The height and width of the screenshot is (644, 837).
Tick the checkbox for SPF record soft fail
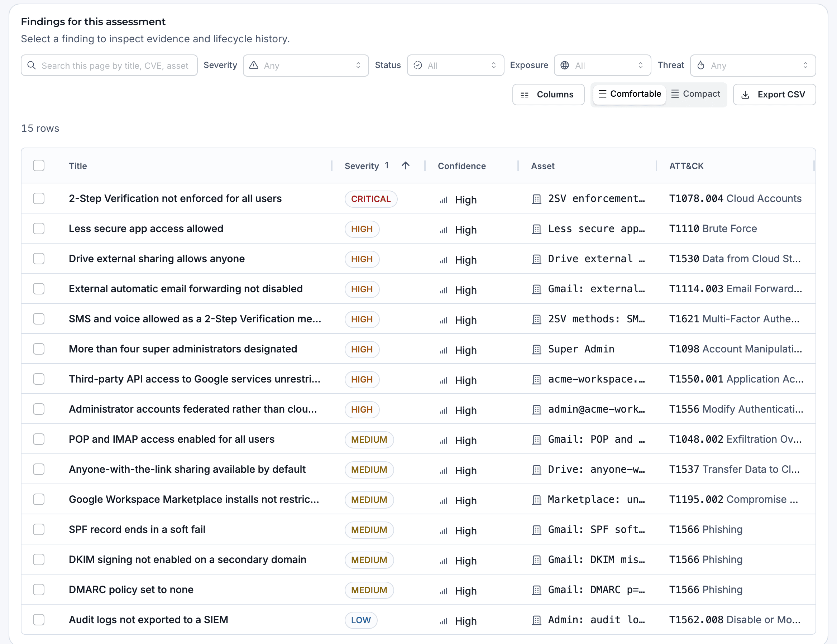pos(39,529)
